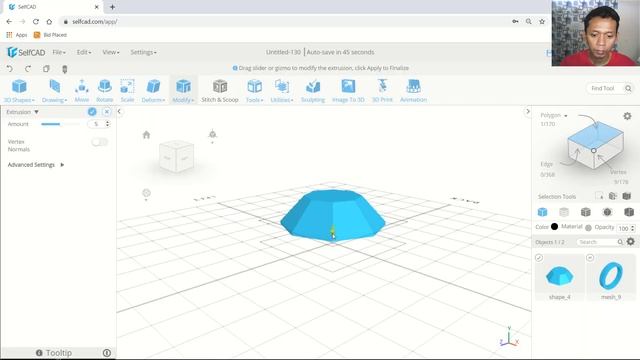Toggle selection checkmark on mesh_9
The width and height of the screenshot is (640, 360).
(x=590, y=258)
